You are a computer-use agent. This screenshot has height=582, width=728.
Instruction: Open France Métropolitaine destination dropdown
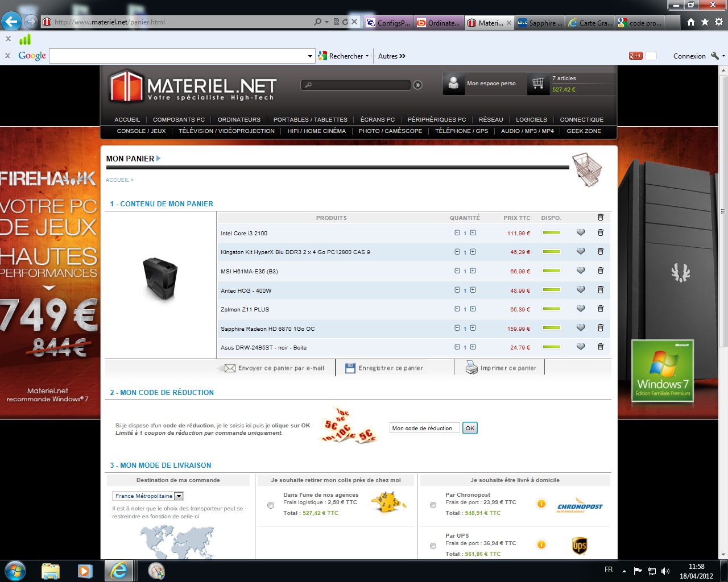(179, 496)
